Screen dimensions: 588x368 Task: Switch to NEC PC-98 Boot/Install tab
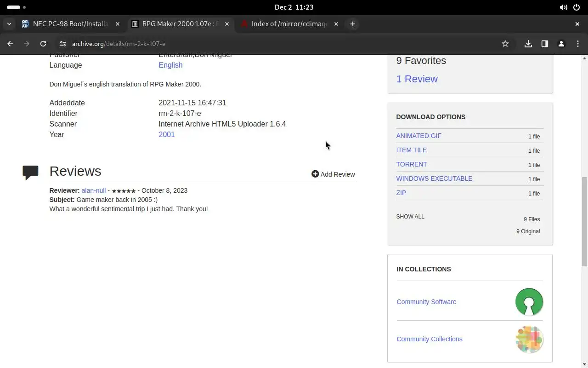[71, 24]
